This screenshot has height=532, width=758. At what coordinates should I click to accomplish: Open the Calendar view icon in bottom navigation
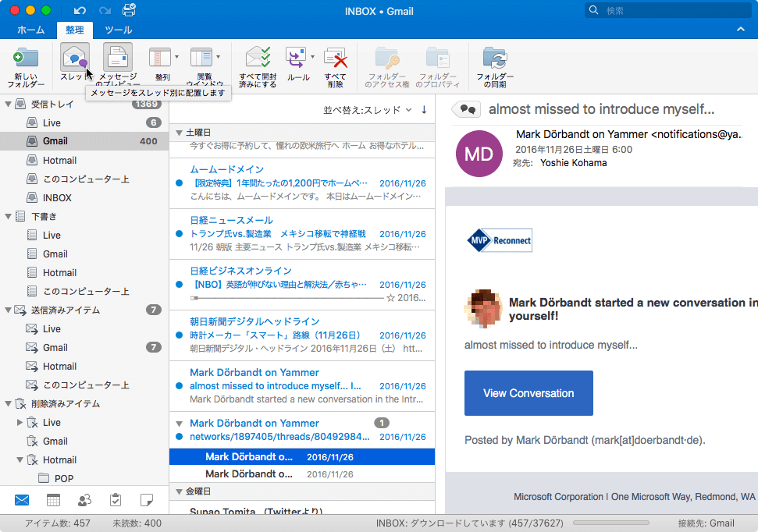[x=53, y=500]
